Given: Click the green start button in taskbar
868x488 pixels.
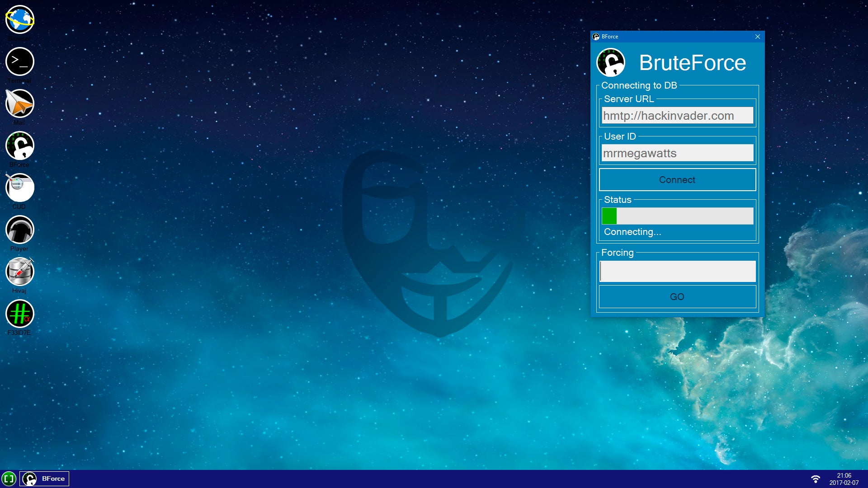Looking at the screenshot, I should pos(9,479).
